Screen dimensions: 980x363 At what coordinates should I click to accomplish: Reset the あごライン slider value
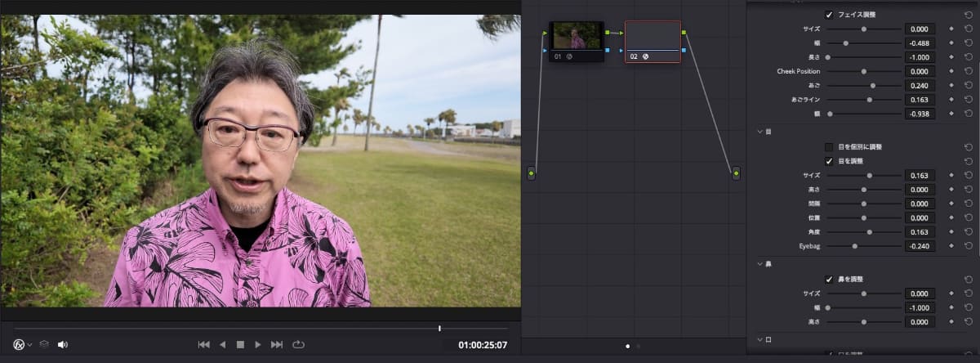[968, 100]
